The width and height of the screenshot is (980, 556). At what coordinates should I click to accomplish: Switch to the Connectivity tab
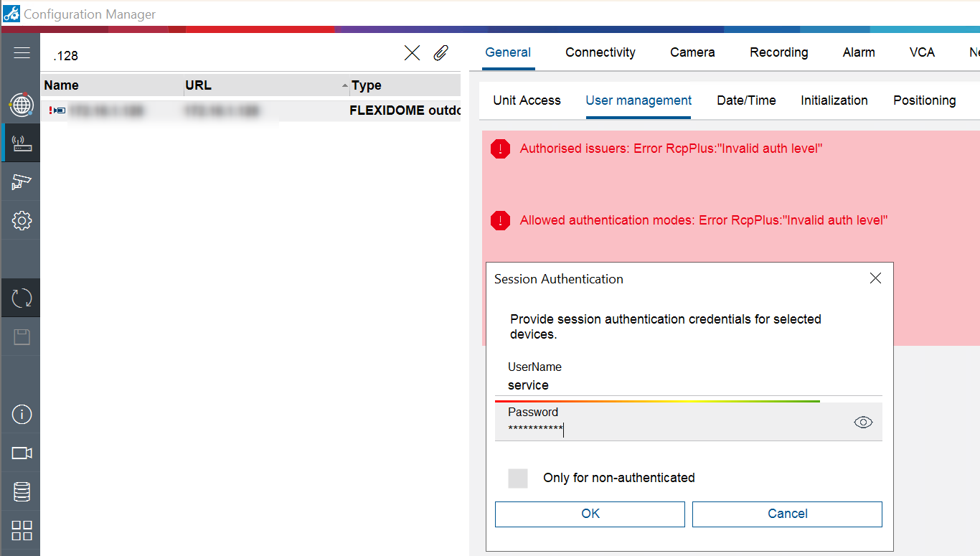600,52
